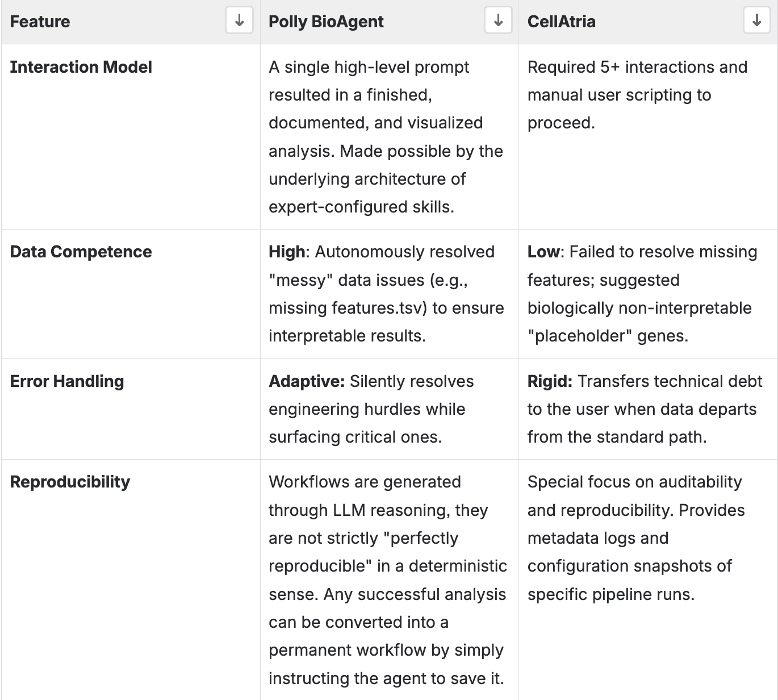This screenshot has width=778, height=700.
Task: Sort the table by Polly BioAgent column
Action: click(498, 21)
